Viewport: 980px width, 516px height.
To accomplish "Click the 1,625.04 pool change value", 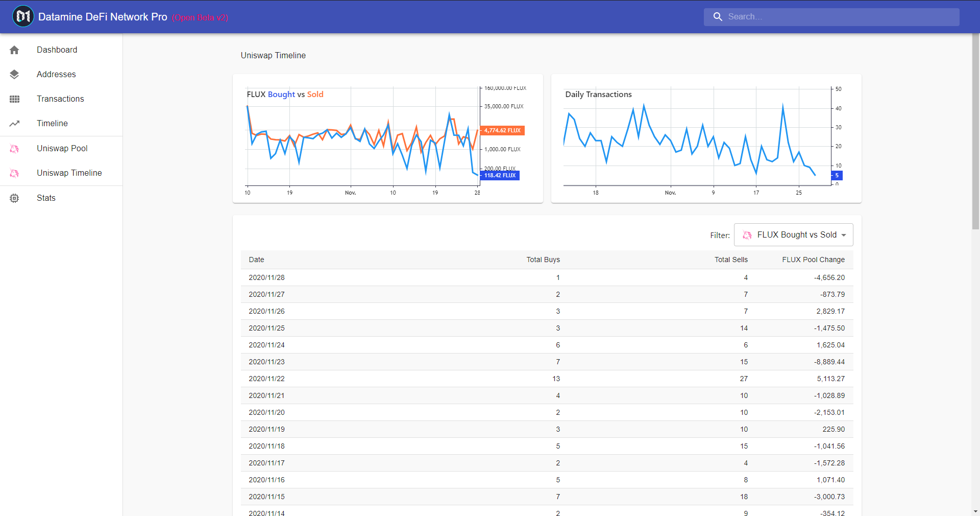I will 830,345.
